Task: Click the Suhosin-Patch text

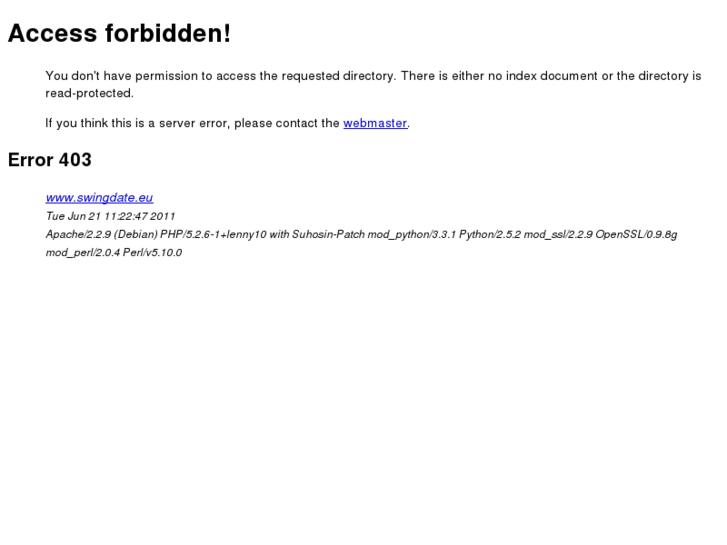Action: 328,234
